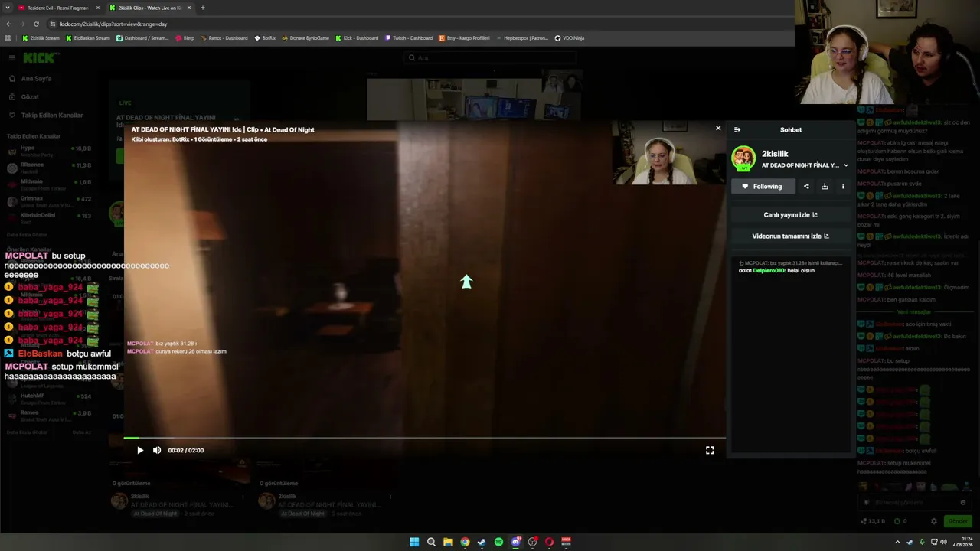Image resolution: width=980 pixels, height=551 pixels.
Task: Open Dashboard / Stream bookmark
Action: tap(142, 38)
